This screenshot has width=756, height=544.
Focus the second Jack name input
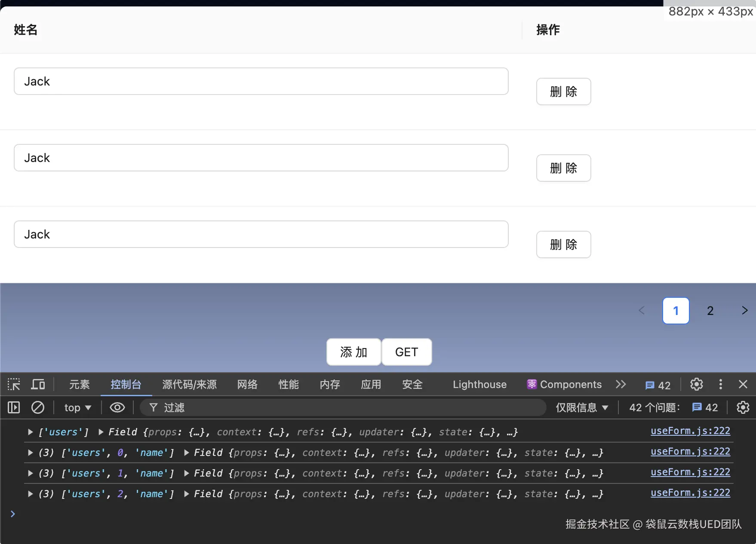click(261, 158)
